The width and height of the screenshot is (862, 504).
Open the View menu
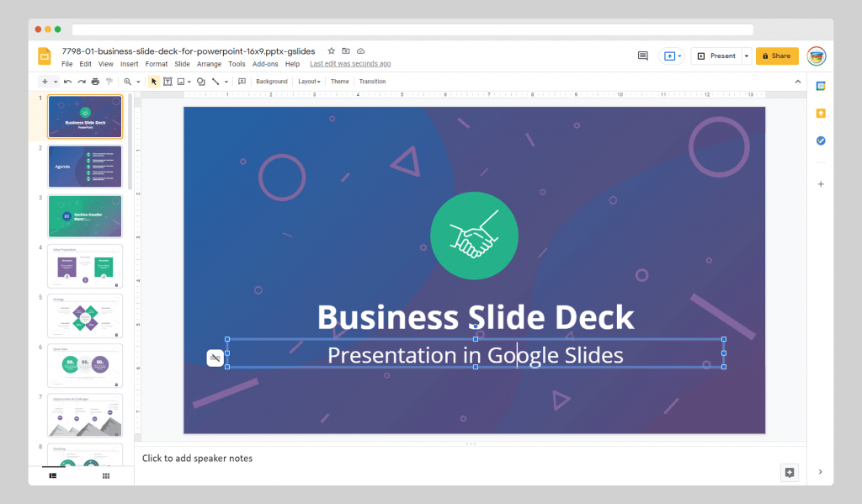[x=105, y=64]
